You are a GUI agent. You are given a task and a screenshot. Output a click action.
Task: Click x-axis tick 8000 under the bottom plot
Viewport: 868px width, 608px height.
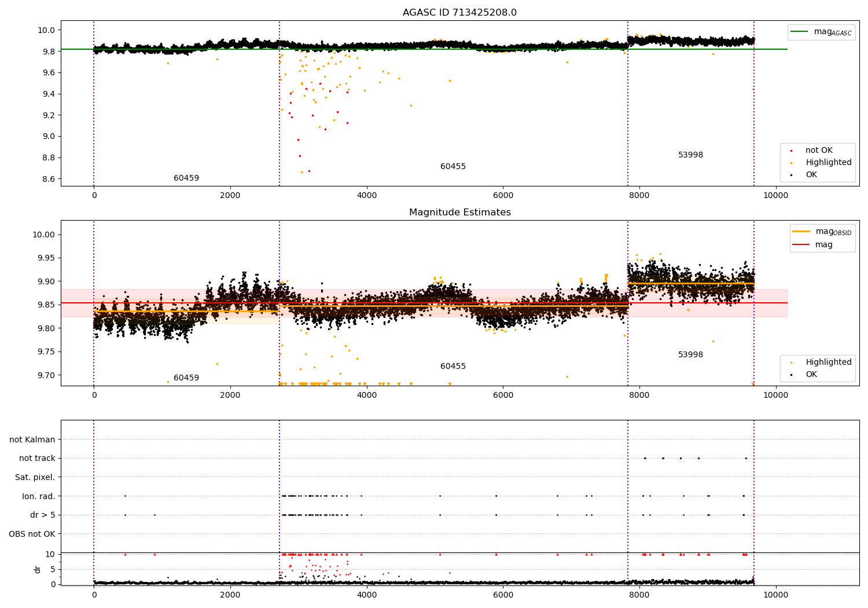pos(639,595)
